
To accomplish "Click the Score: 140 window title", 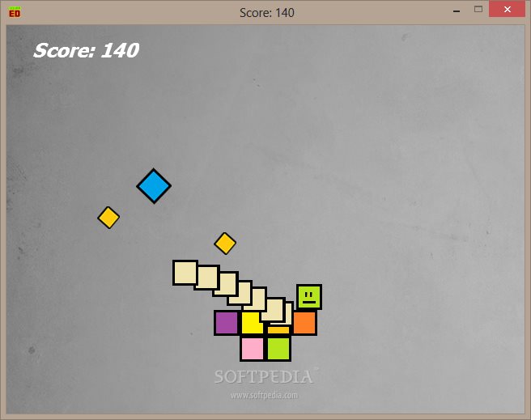I will 267,12.
